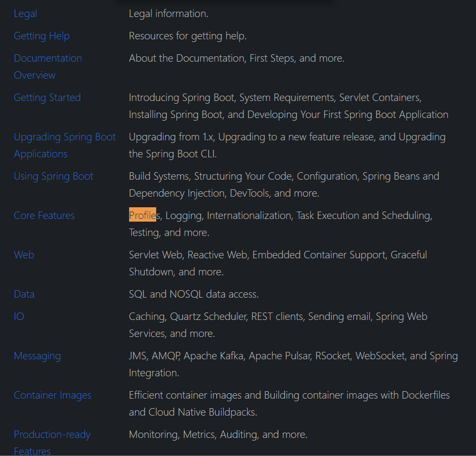Open the Messaging section
The width and height of the screenshot is (476, 456).
pos(37,356)
